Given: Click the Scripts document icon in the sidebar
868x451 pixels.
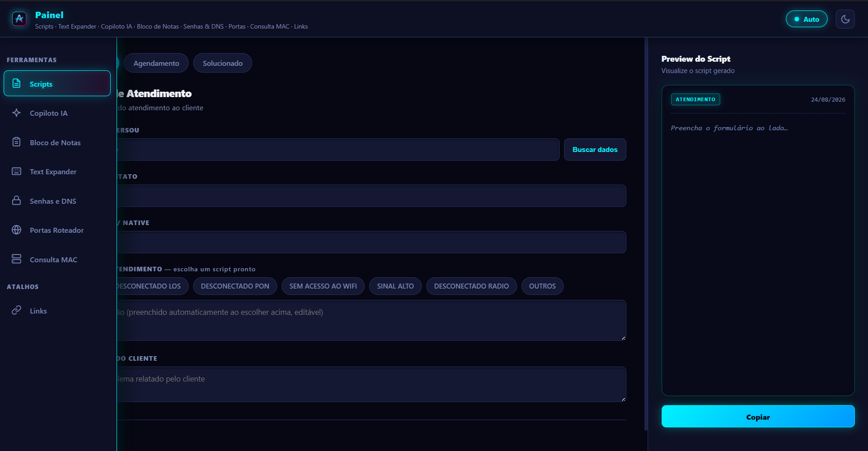Looking at the screenshot, I should click(17, 84).
